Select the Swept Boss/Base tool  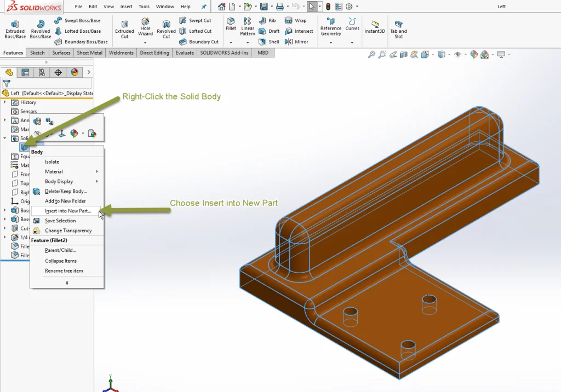click(79, 21)
